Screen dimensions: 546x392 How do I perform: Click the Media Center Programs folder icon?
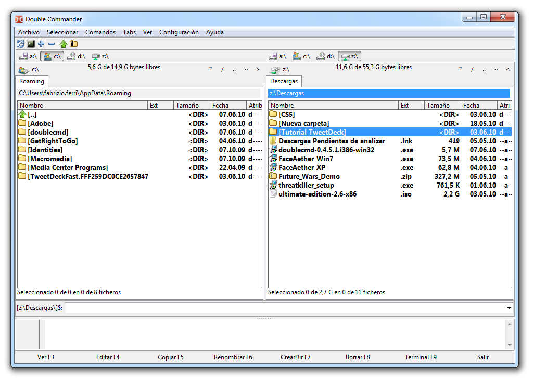click(22, 167)
